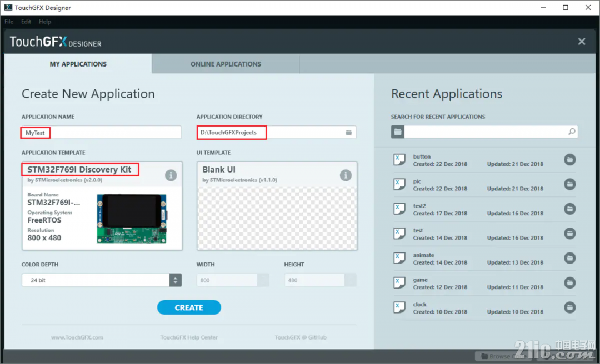600x364 pixels.
Task: Select the STM32F769I board image thumbnail
Action: click(132, 219)
